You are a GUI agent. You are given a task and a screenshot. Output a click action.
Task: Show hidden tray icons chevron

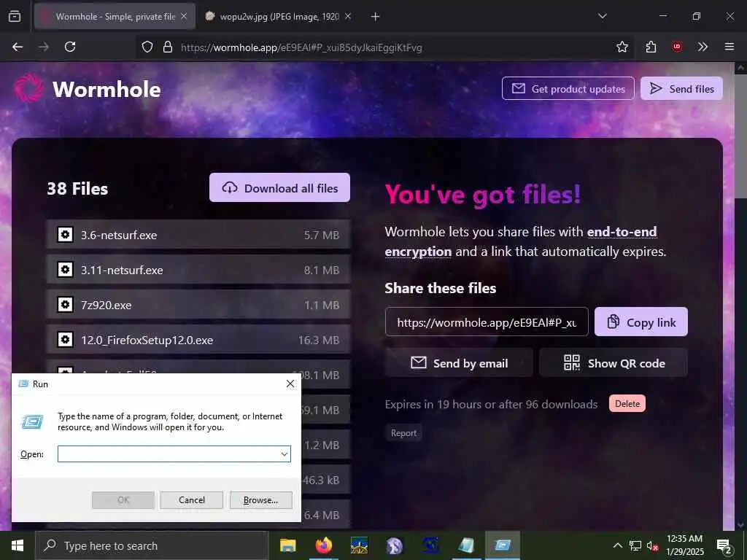617,545
